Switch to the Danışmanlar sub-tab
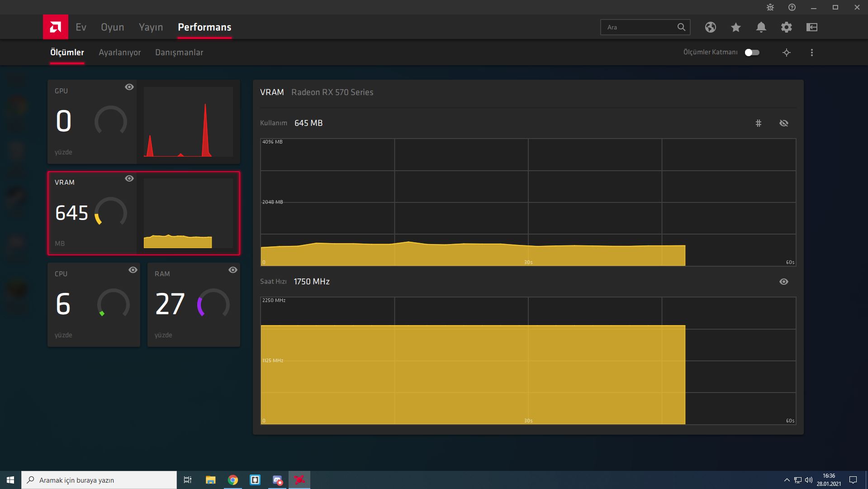Image resolution: width=868 pixels, height=489 pixels. (x=179, y=53)
